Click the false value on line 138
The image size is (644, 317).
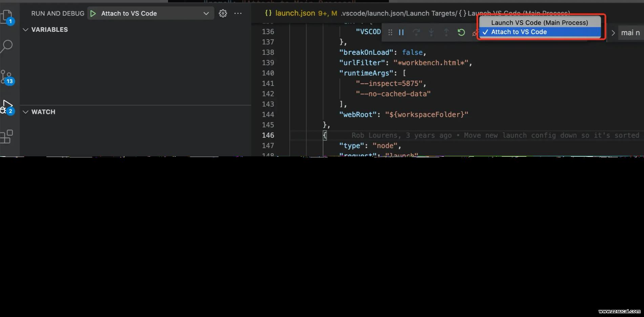[412, 52]
